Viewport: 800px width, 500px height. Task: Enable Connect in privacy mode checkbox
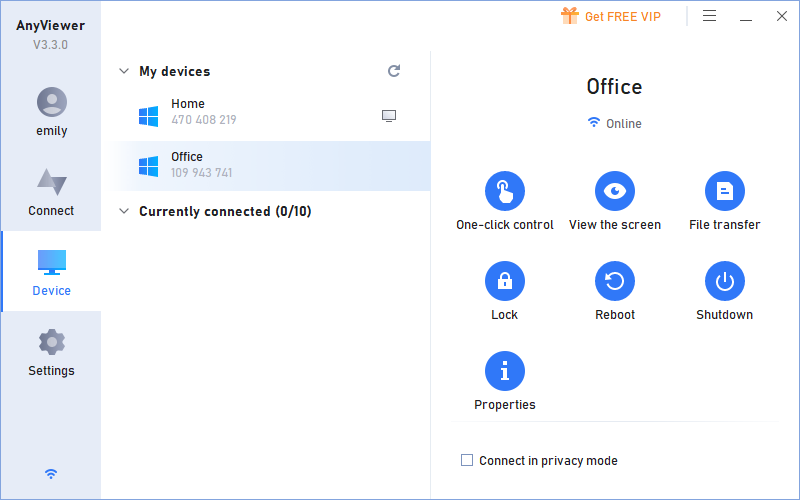(467, 461)
